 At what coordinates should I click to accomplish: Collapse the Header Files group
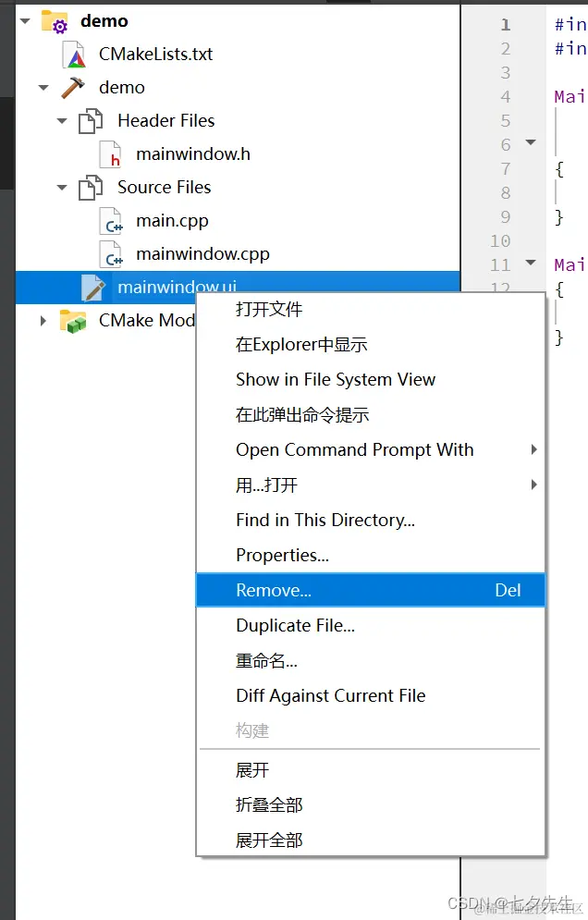(62, 121)
